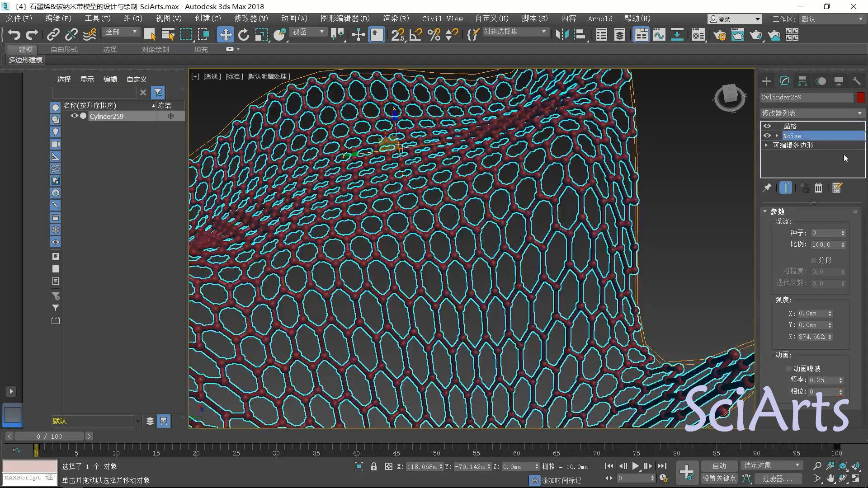868x488 pixels.
Task: Click the Redo arrow icon
Action: (x=32, y=34)
